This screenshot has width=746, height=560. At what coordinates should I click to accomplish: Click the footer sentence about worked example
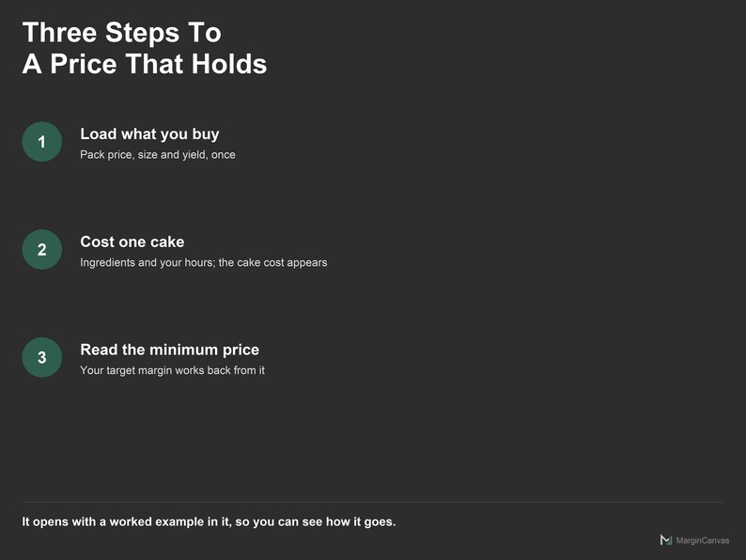tap(209, 521)
